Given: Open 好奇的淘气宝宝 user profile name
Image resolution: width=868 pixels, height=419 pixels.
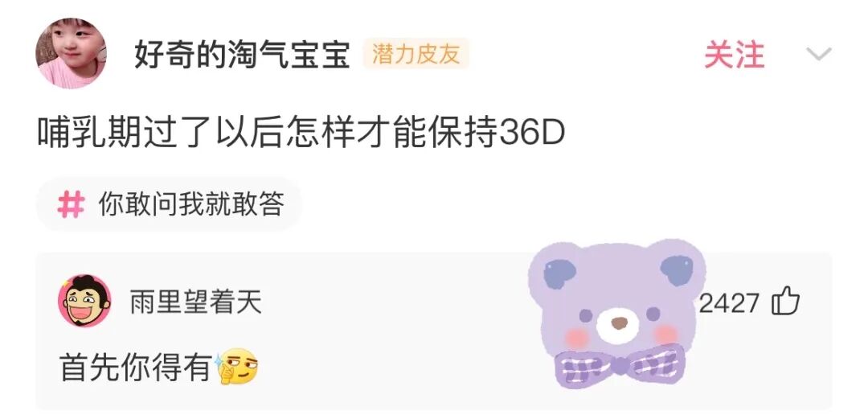Looking at the screenshot, I should [x=242, y=55].
